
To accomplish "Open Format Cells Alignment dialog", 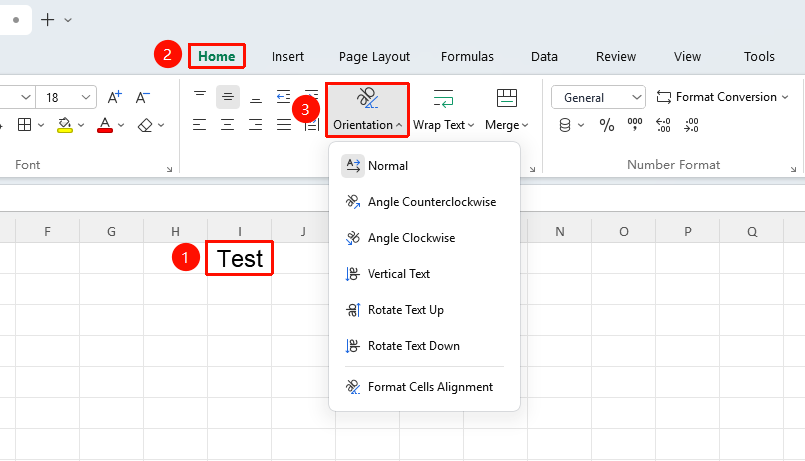I will (425, 387).
